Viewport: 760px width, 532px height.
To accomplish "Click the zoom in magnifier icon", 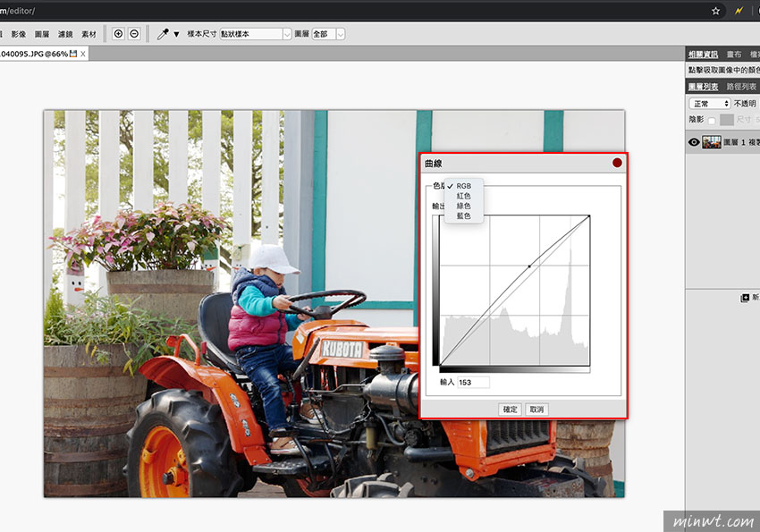I will coord(119,33).
